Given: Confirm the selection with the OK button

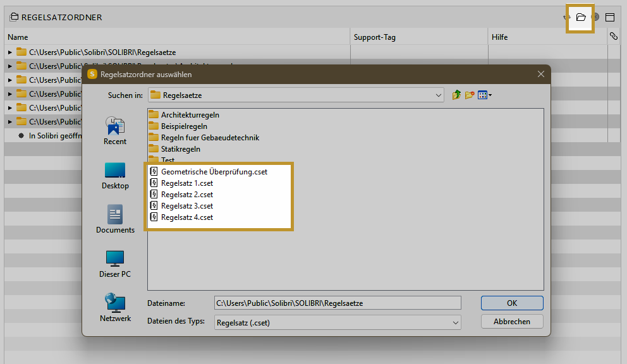Looking at the screenshot, I should 512,303.
